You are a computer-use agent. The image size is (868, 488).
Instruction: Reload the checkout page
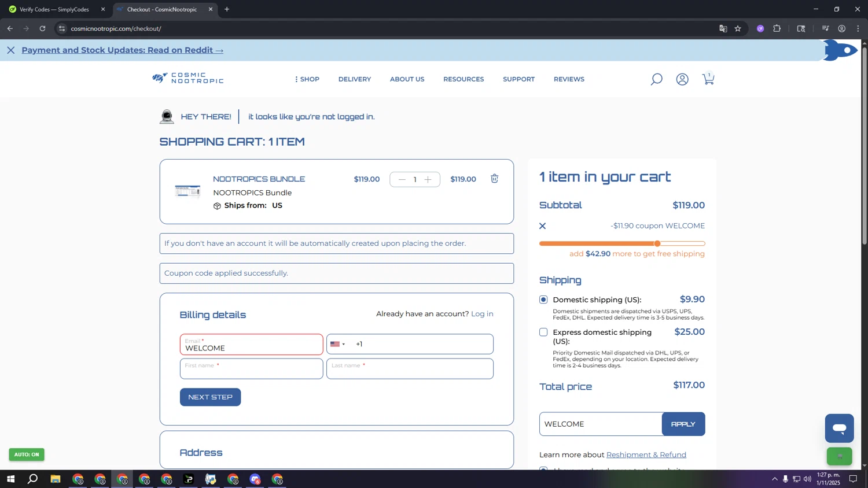(x=42, y=28)
